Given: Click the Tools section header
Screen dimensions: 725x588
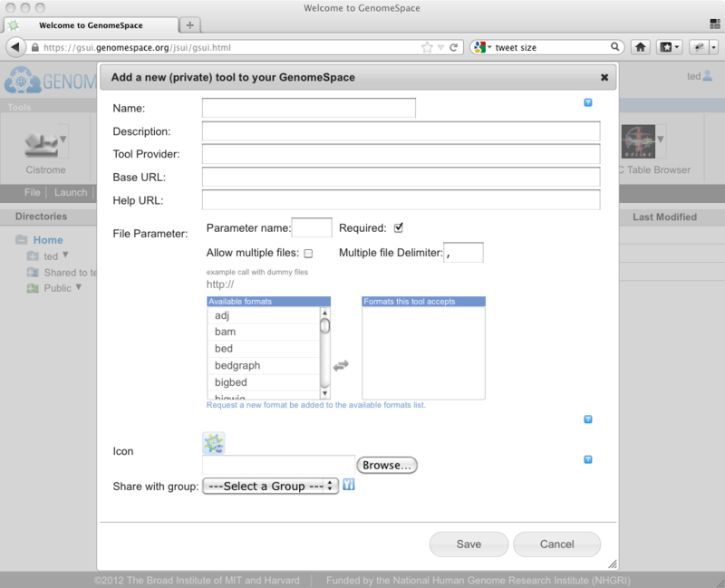Looking at the screenshot, I should (x=19, y=107).
